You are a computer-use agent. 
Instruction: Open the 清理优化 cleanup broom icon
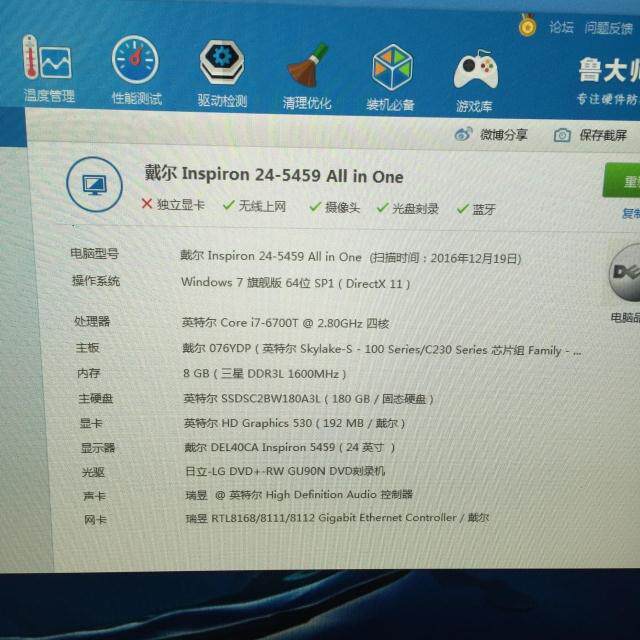pos(308,66)
